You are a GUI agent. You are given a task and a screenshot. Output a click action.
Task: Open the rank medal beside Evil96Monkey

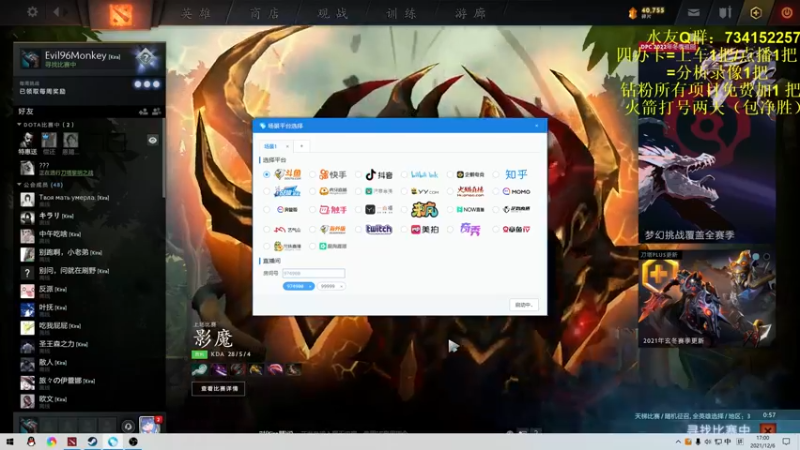pos(146,58)
